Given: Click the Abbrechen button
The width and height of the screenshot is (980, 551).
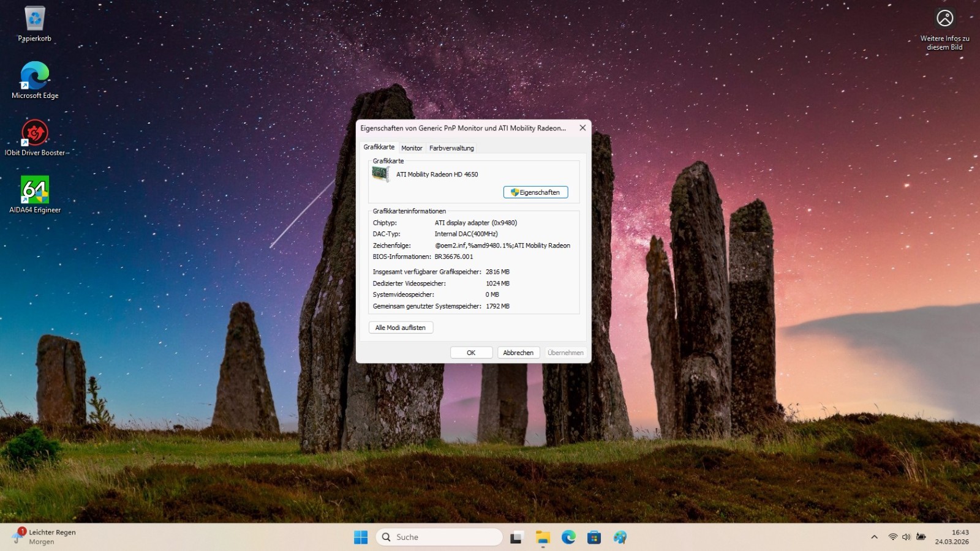Looking at the screenshot, I should (x=518, y=353).
